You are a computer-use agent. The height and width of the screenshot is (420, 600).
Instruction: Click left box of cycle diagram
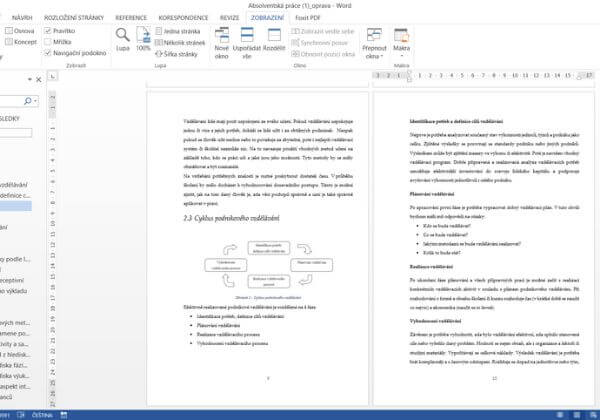point(226,265)
